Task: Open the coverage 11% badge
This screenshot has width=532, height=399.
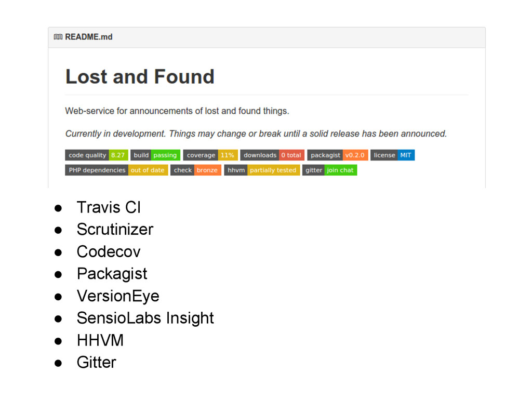Action: click(x=211, y=155)
